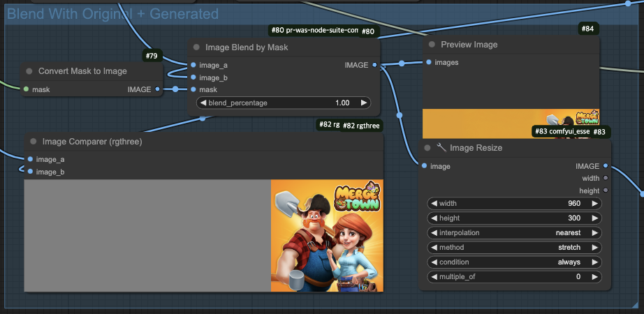Select previous interpolation option
The width and height of the screenshot is (644, 314).
point(434,233)
